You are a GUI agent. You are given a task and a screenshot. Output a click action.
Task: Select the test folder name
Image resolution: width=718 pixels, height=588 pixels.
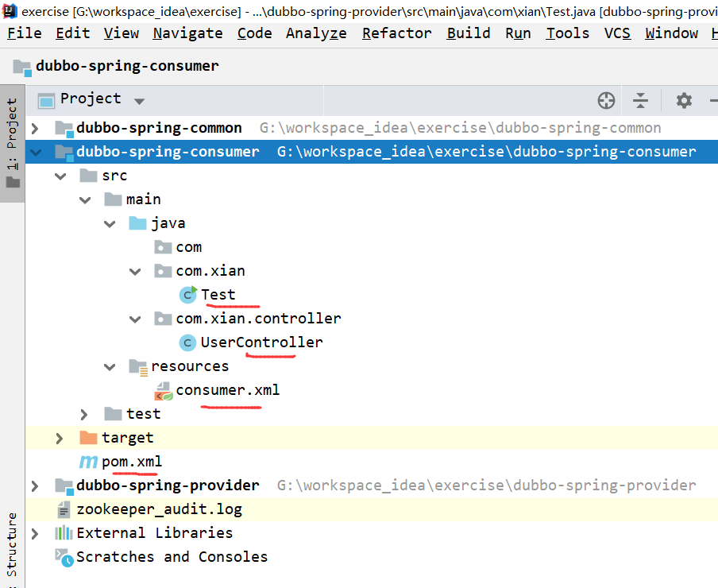tap(143, 414)
